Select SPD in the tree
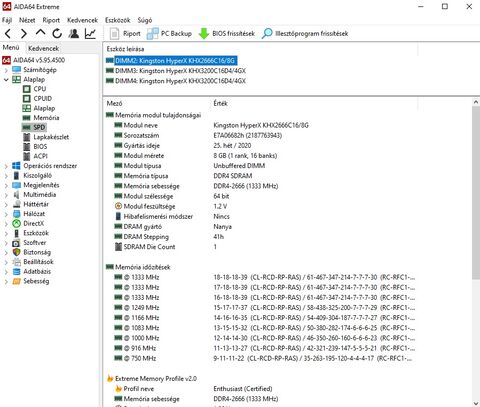The image size is (480, 407). [x=39, y=127]
